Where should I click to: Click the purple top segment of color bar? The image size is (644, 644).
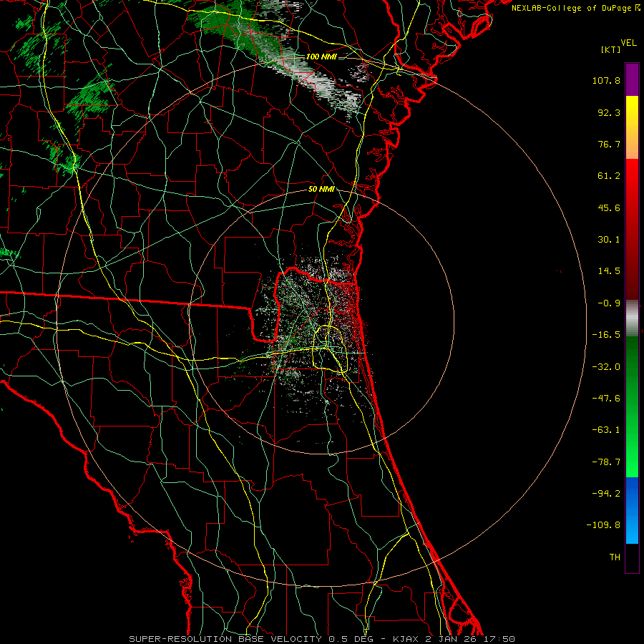632,79
